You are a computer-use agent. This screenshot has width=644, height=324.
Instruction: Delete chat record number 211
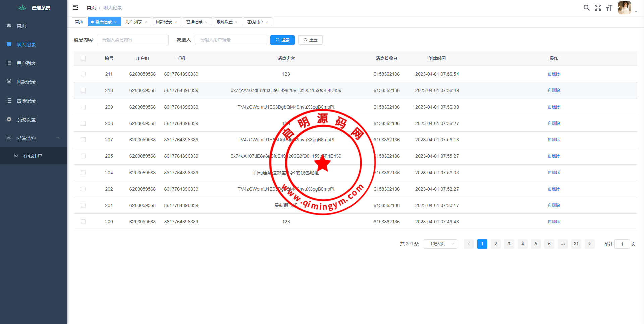point(554,74)
